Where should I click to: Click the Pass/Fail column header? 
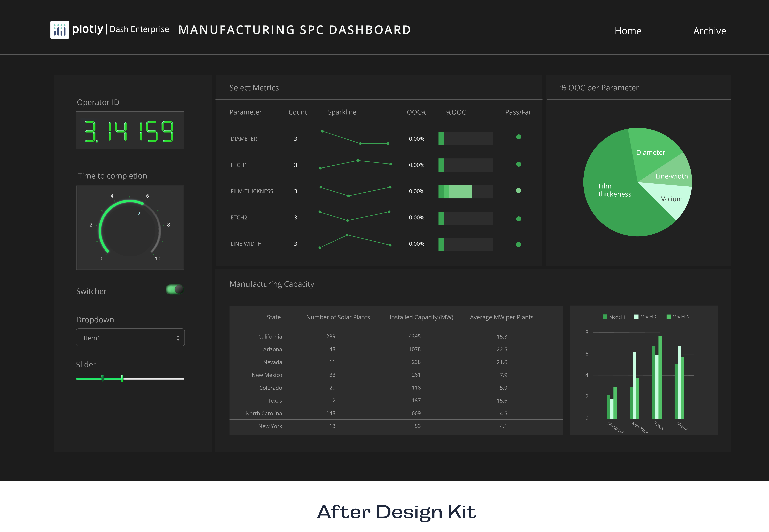pos(518,112)
